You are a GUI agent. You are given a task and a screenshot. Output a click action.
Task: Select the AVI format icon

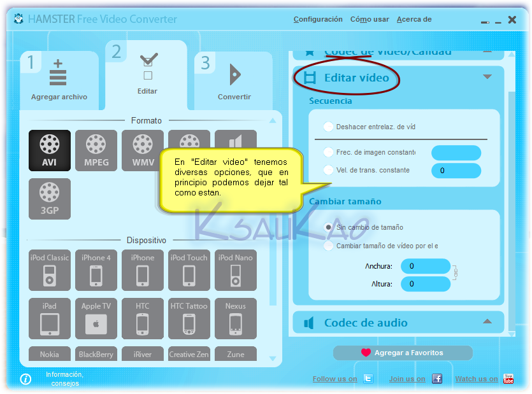click(x=50, y=150)
